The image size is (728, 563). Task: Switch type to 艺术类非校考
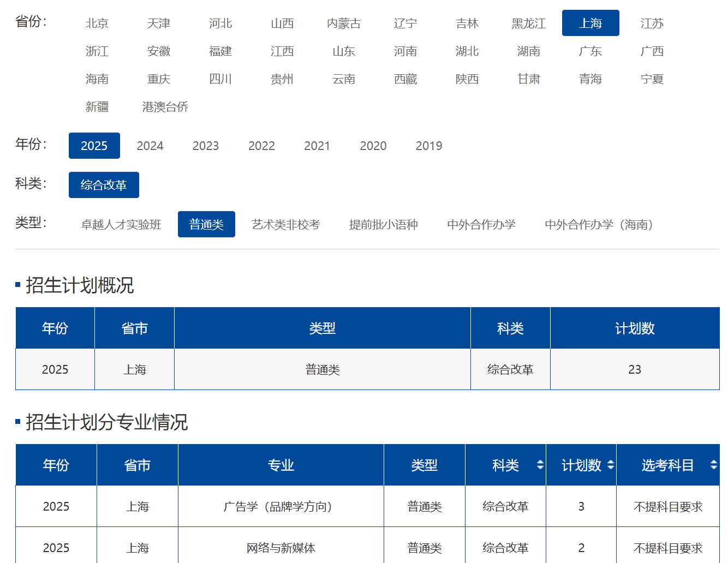click(286, 225)
